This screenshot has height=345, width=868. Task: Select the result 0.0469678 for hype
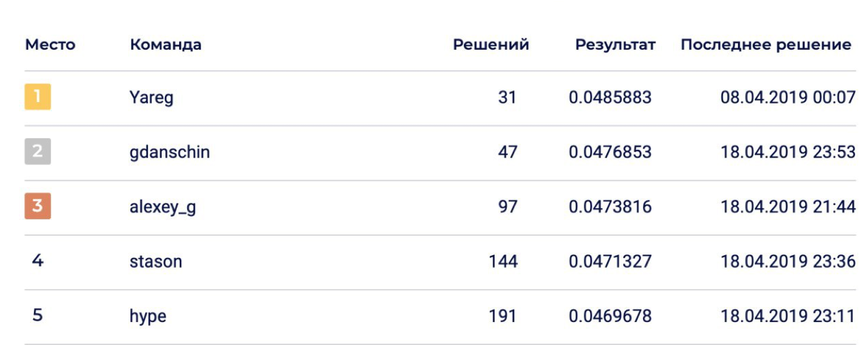coord(610,316)
